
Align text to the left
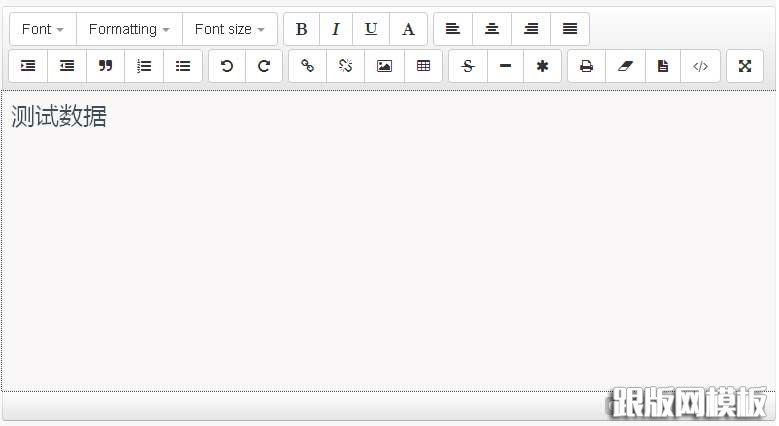coord(453,29)
